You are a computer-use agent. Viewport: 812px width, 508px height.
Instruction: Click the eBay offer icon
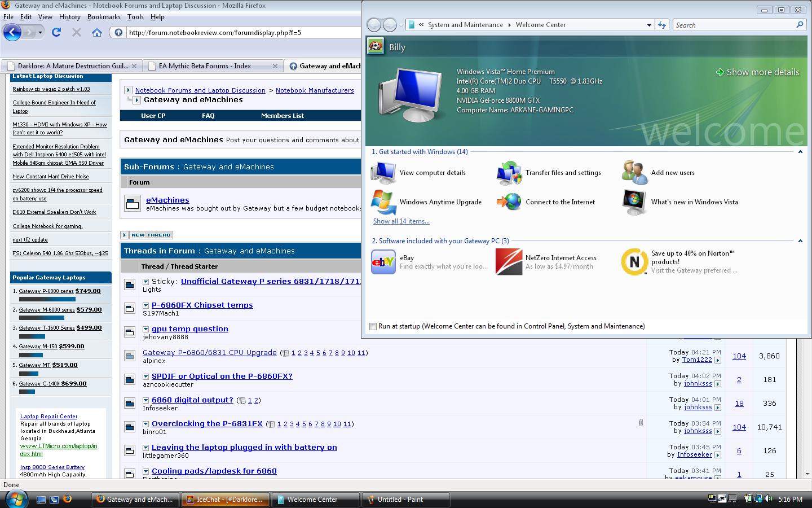coord(383,262)
